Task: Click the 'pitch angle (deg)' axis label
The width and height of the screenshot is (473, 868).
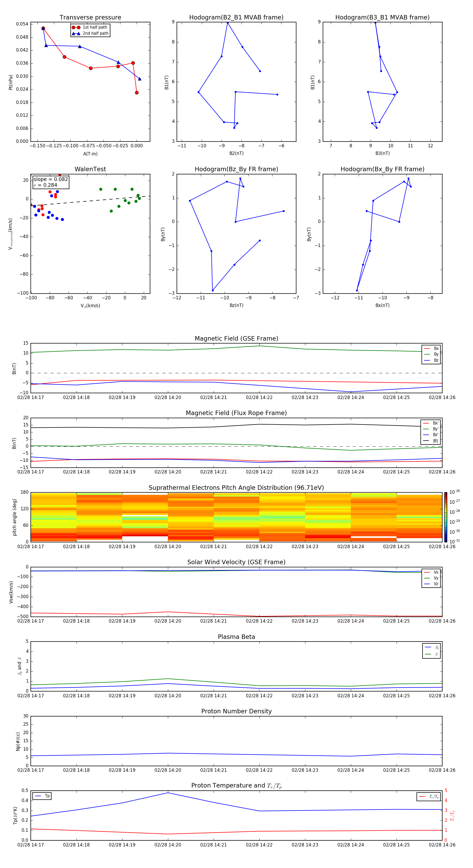Action: click(x=14, y=517)
